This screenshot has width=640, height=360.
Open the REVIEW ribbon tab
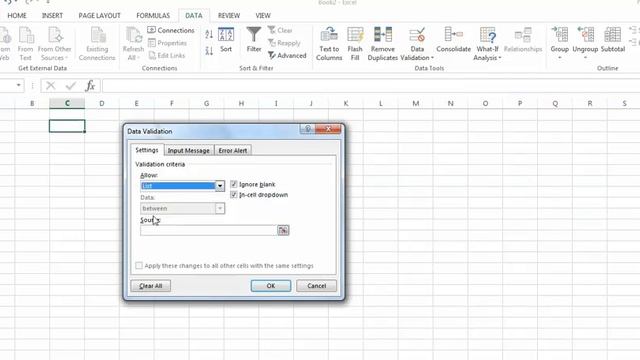(x=229, y=16)
